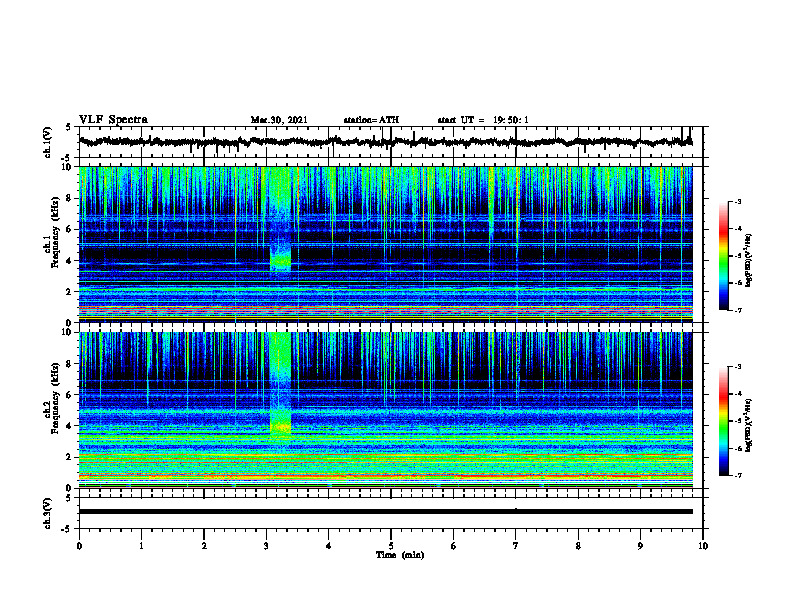Click the lower ch.2 color scale bar
This screenshot has height=612, width=792.
[724, 421]
